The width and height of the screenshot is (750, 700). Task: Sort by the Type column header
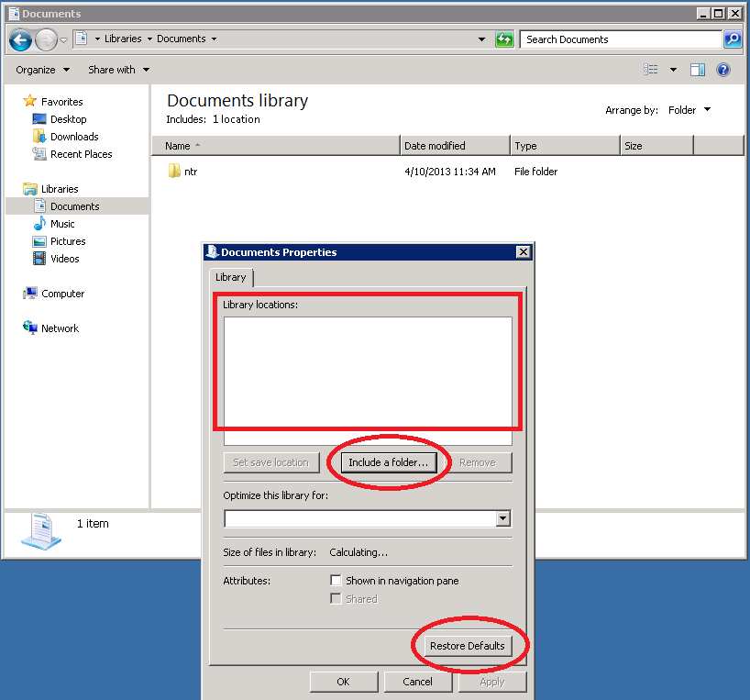tap(565, 146)
